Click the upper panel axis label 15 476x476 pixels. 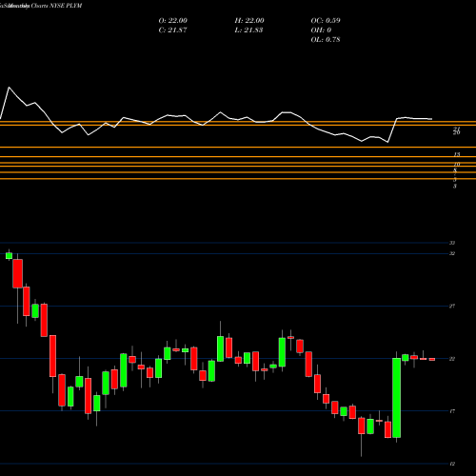pos(457,154)
